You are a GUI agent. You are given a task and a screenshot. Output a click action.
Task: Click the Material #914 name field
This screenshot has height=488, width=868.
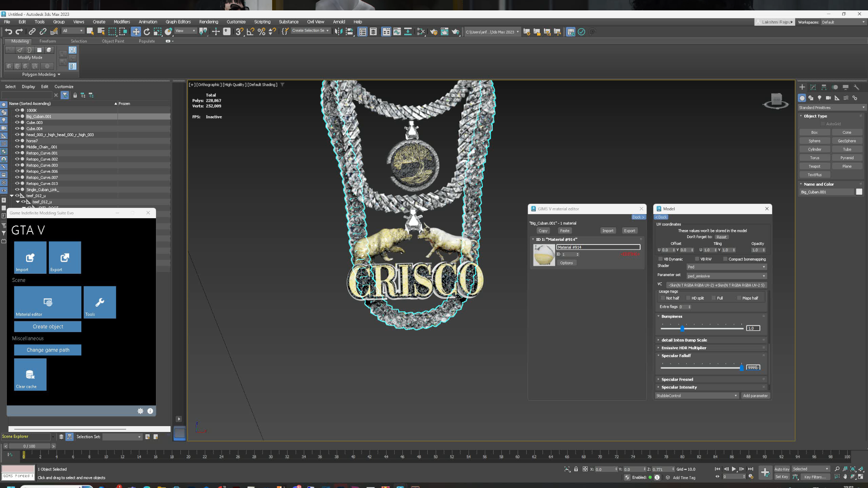[598, 247]
